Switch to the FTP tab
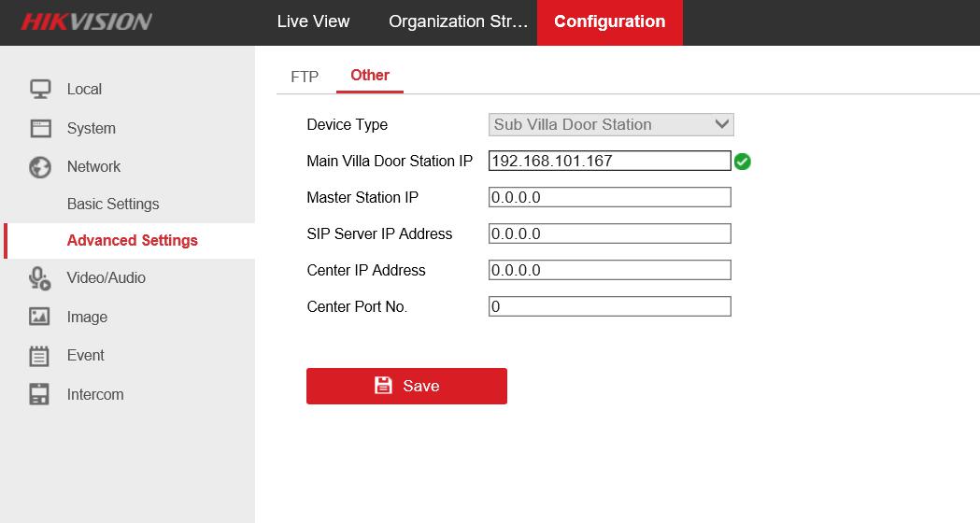The width and height of the screenshot is (980, 523). tap(305, 77)
